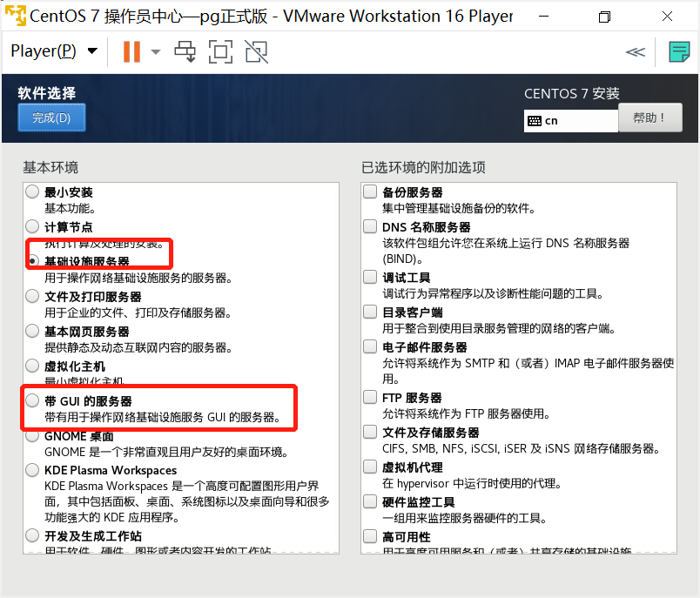This screenshot has width=700, height=598.
Task: Click text 提供静态及动态互联网内容的服务器。
Action: [138, 347]
